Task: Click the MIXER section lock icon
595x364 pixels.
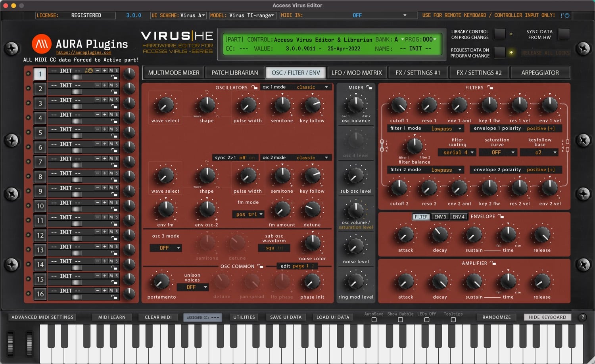Action: point(369,87)
